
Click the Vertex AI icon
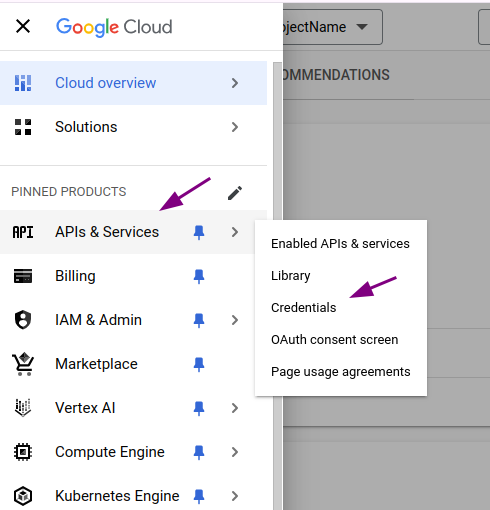(23, 408)
